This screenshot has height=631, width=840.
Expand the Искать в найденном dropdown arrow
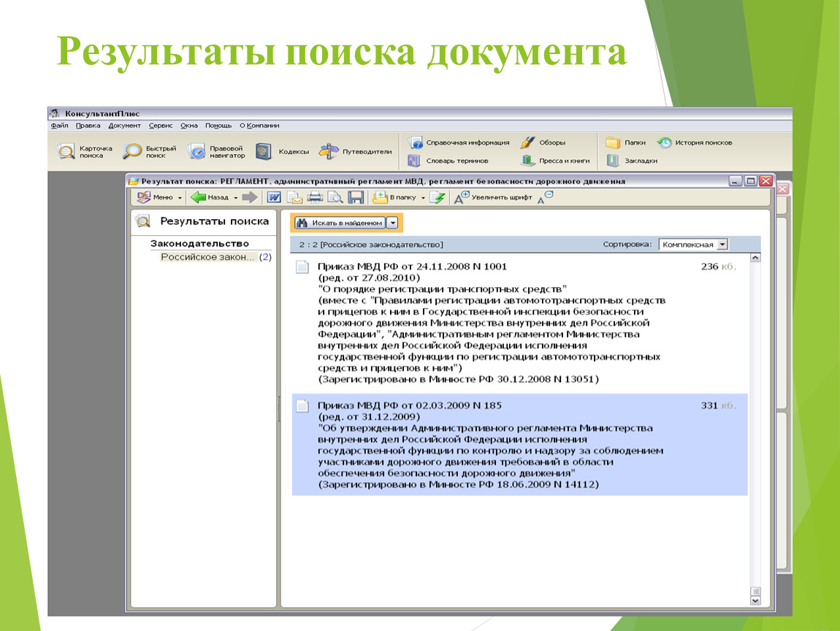pyautogui.click(x=393, y=223)
